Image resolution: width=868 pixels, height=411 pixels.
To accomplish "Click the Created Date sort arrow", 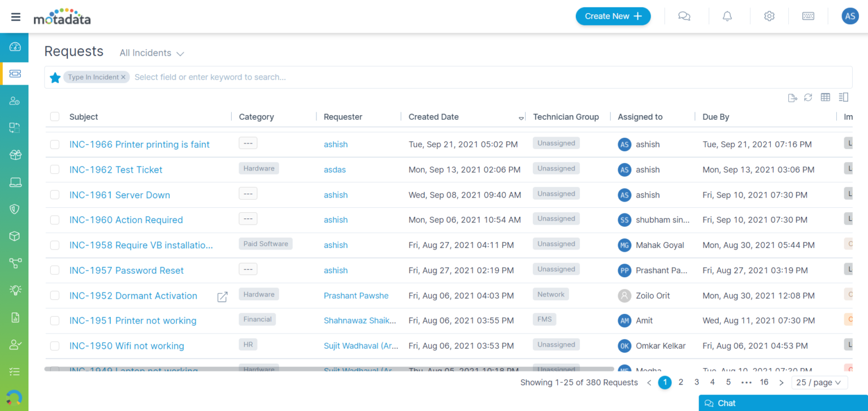I will 521,117.
